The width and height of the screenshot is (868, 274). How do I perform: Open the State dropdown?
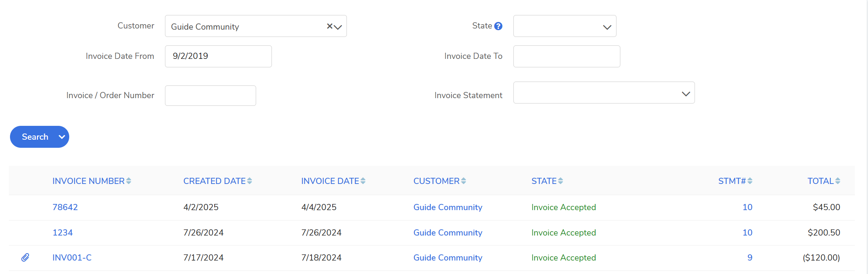(565, 26)
